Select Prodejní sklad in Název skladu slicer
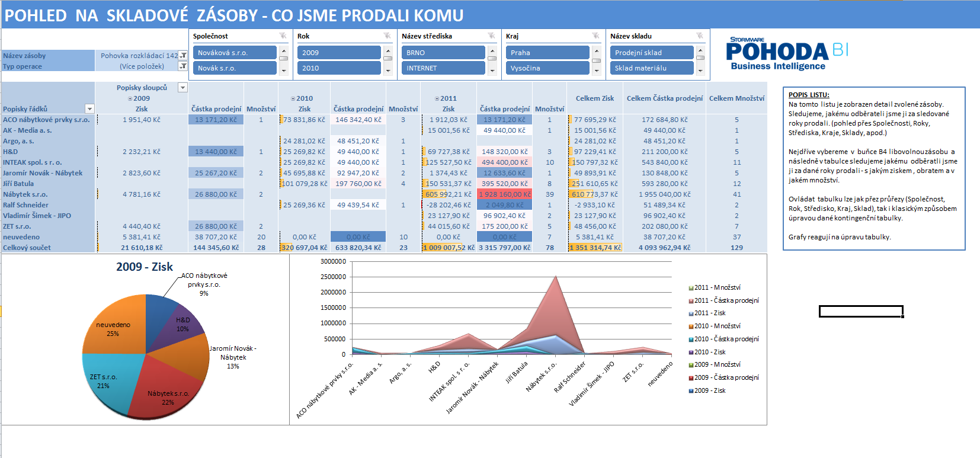This screenshot has height=458, width=980. [x=651, y=53]
